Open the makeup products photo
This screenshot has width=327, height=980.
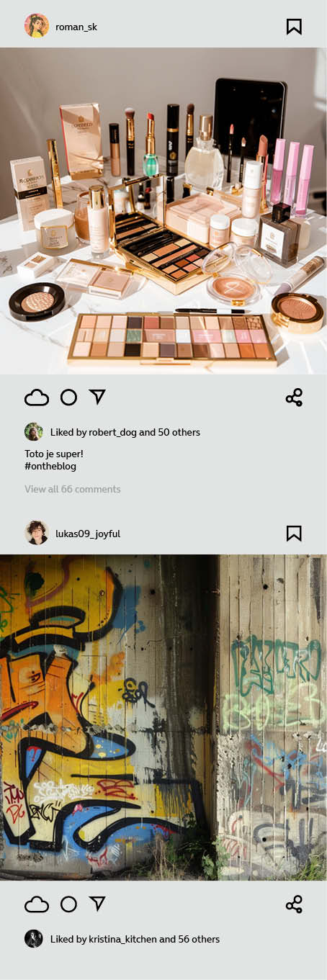pyautogui.click(x=163, y=211)
